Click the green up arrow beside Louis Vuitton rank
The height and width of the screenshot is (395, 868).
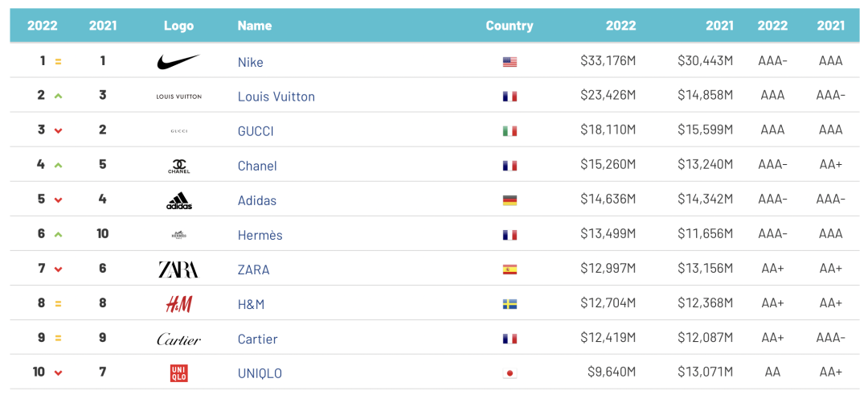point(58,96)
